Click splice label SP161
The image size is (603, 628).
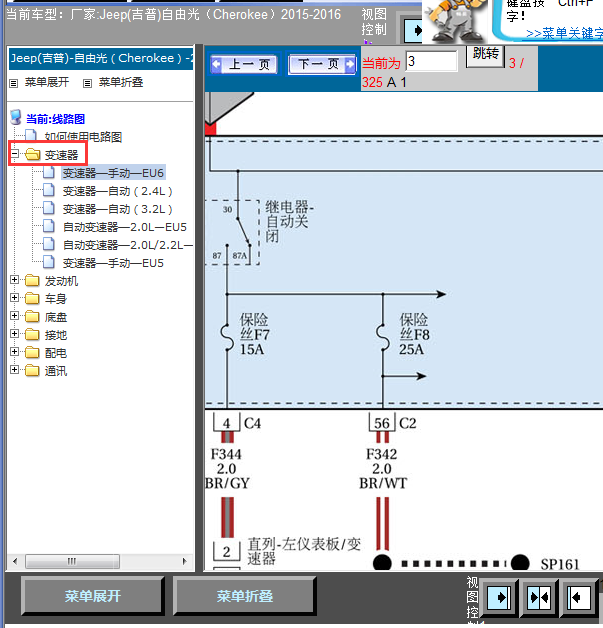point(560,564)
